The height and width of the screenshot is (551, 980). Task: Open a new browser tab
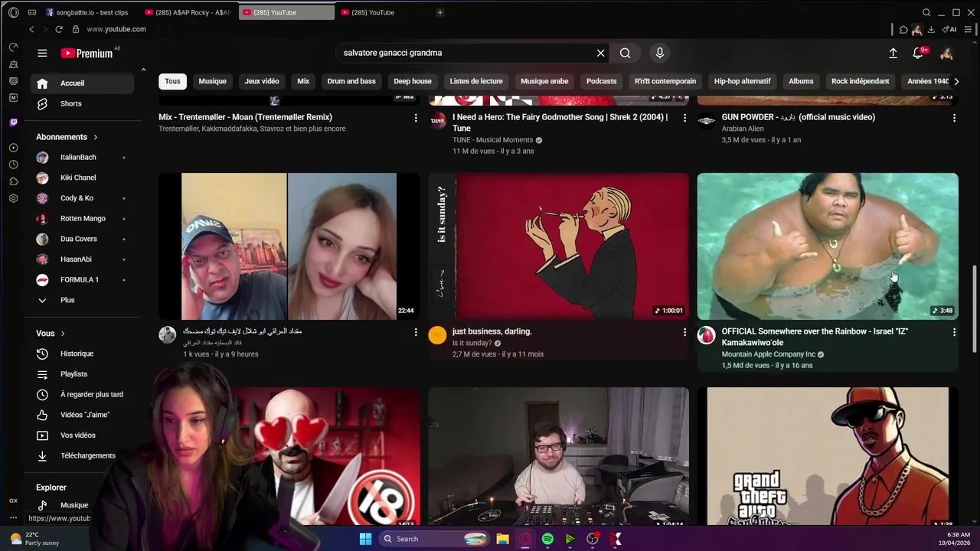tap(439, 12)
